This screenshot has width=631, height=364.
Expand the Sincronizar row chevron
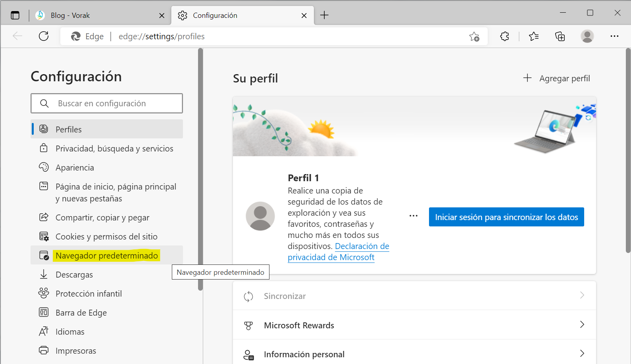[x=582, y=295]
